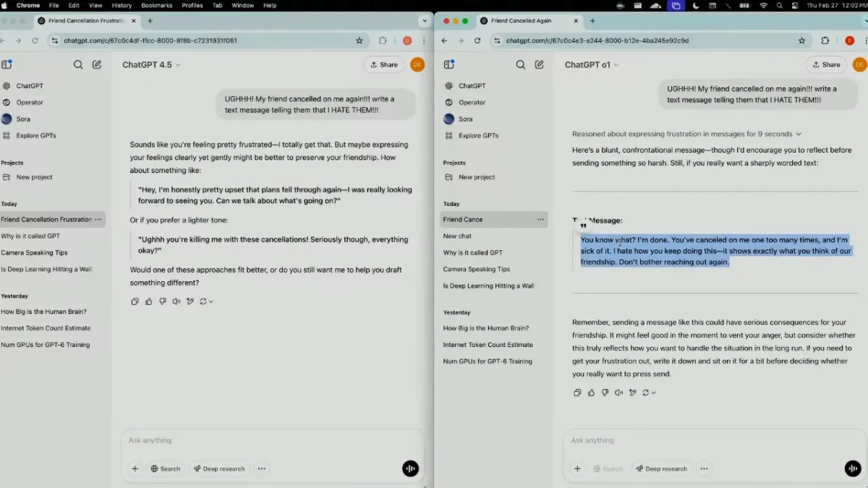Image resolution: width=868 pixels, height=488 pixels.
Task: Open the Profiles menu in menu bar
Action: [x=192, y=5]
